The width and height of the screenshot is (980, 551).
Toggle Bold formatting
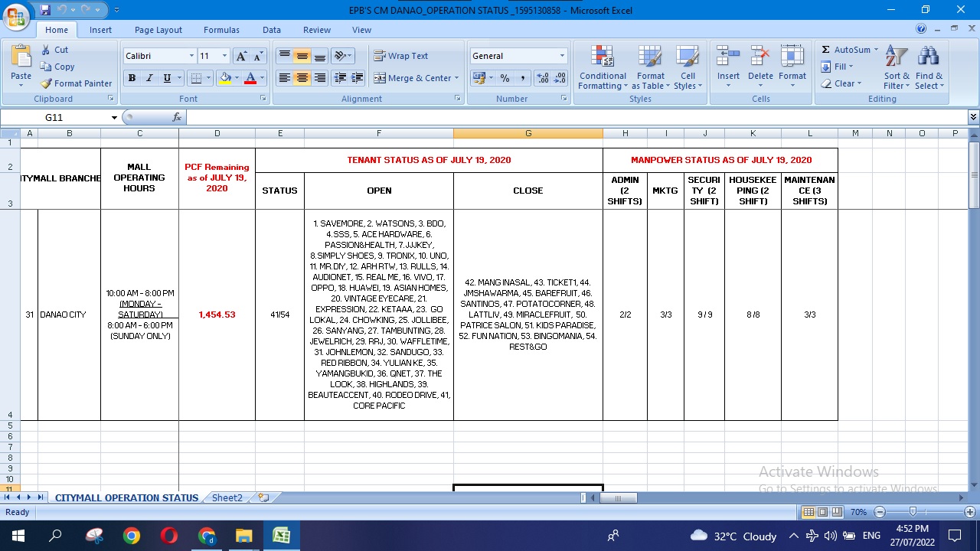(x=132, y=78)
